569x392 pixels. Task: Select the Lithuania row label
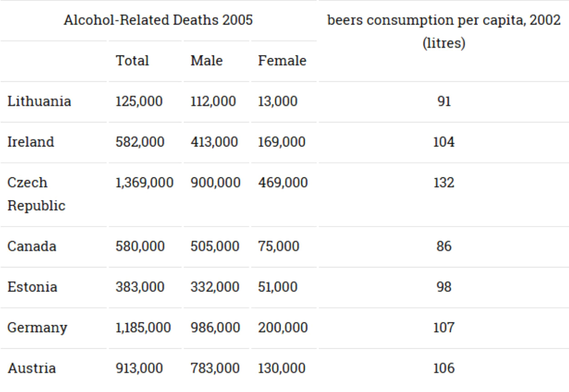pos(39,101)
